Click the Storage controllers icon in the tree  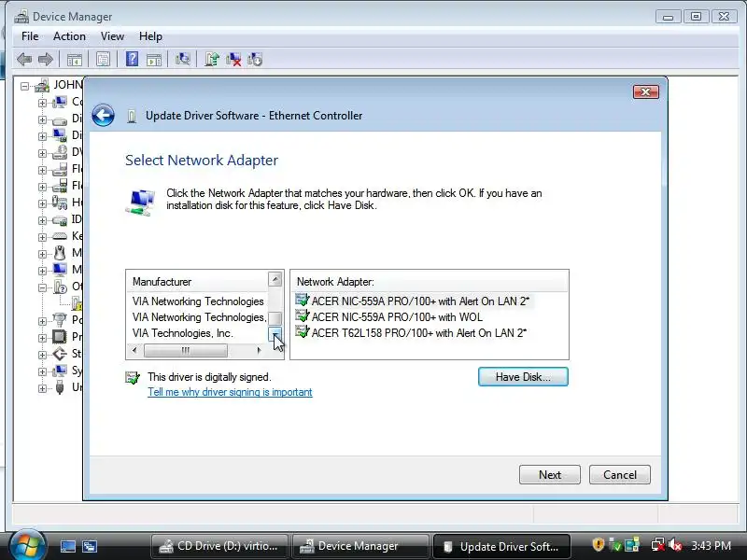60,354
